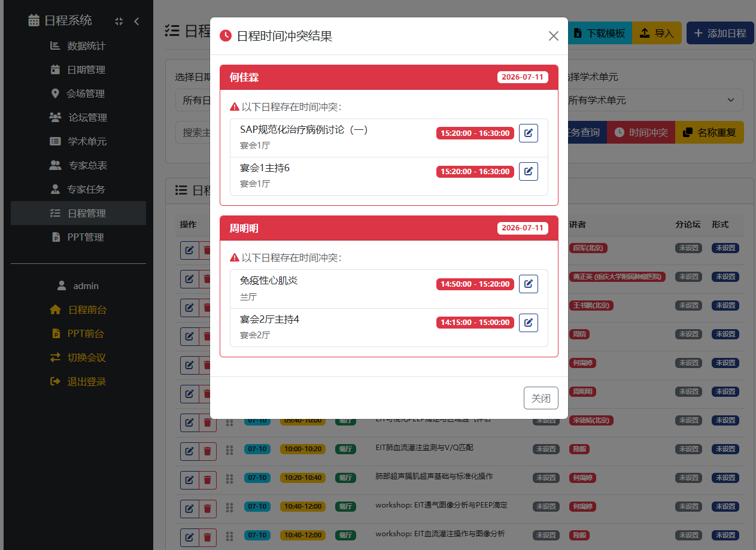The image size is (756, 550).
Task: Click the 分论坛 column header
Action: coord(688,224)
